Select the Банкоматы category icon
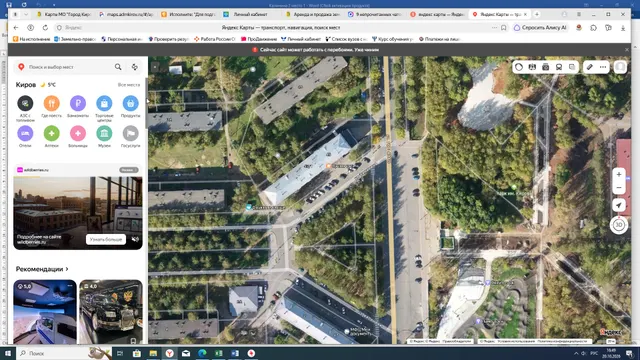Screen dimensions: 640x360 click(78, 103)
